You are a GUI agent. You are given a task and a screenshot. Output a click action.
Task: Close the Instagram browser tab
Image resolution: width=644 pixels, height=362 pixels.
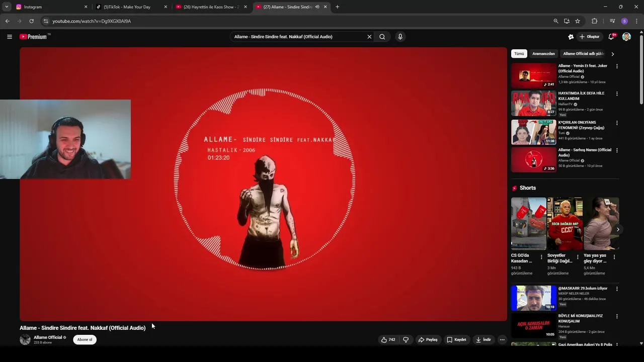click(86, 7)
